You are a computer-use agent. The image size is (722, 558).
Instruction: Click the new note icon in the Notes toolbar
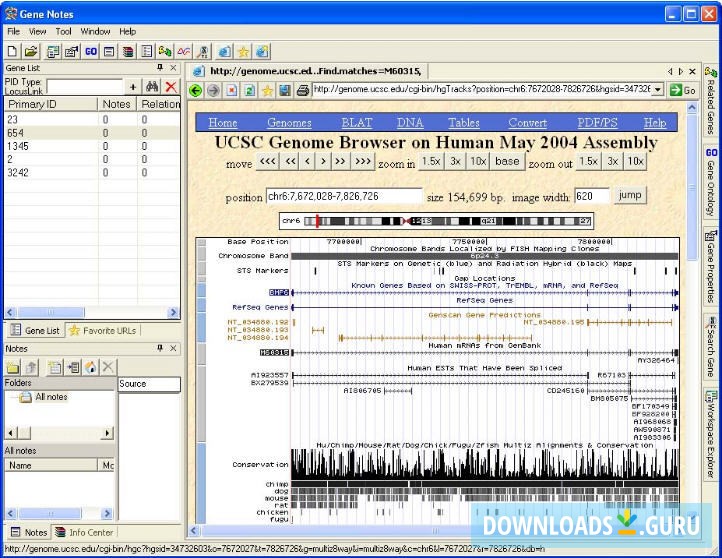pos(54,367)
